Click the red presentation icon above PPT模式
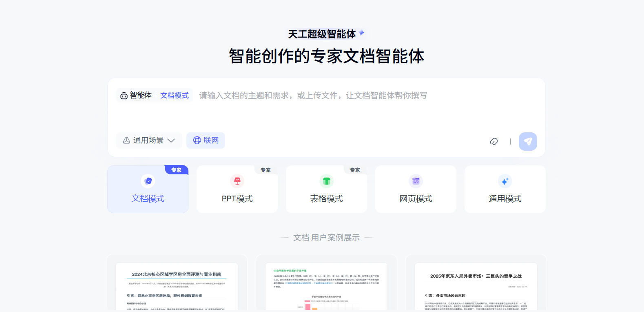Viewport: 644px width, 312px height. tap(237, 181)
